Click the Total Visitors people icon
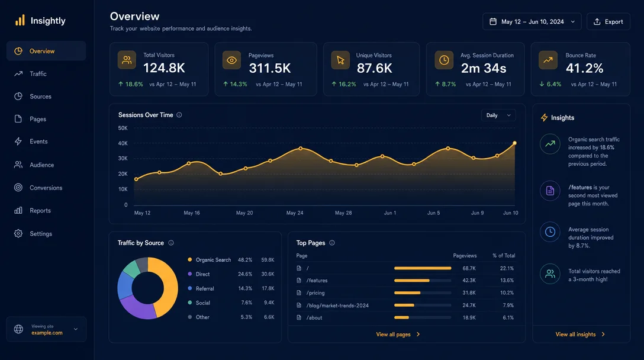The width and height of the screenshot is (644, 360). tap(127, 60)
